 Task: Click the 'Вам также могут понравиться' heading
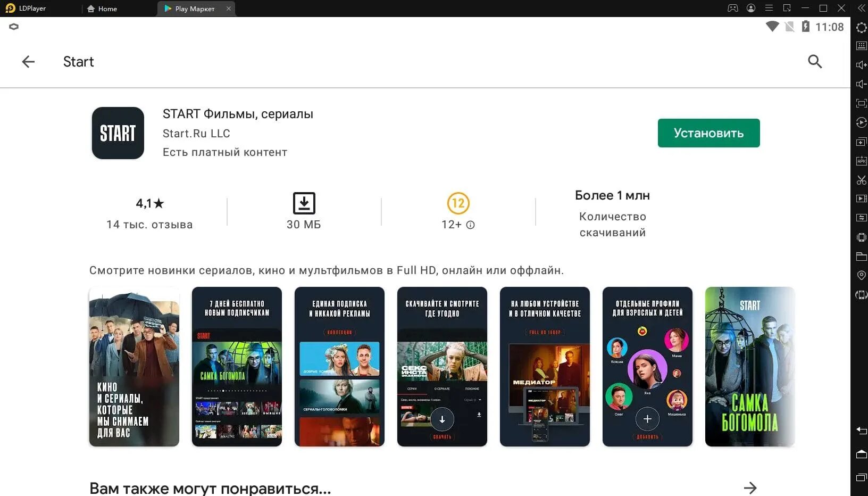pyautogui.click(x=210, y=488)
